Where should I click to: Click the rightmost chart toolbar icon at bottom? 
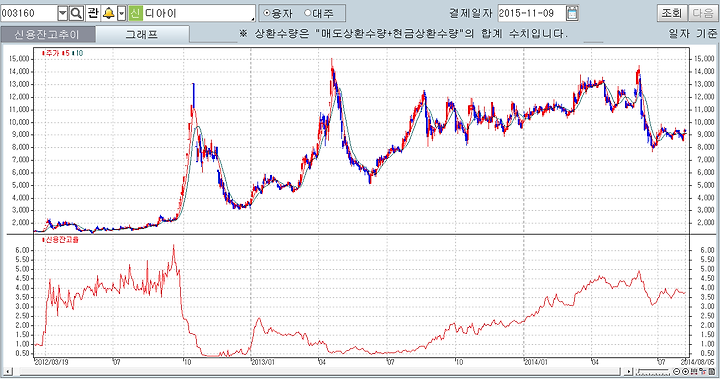click(711, 371)
